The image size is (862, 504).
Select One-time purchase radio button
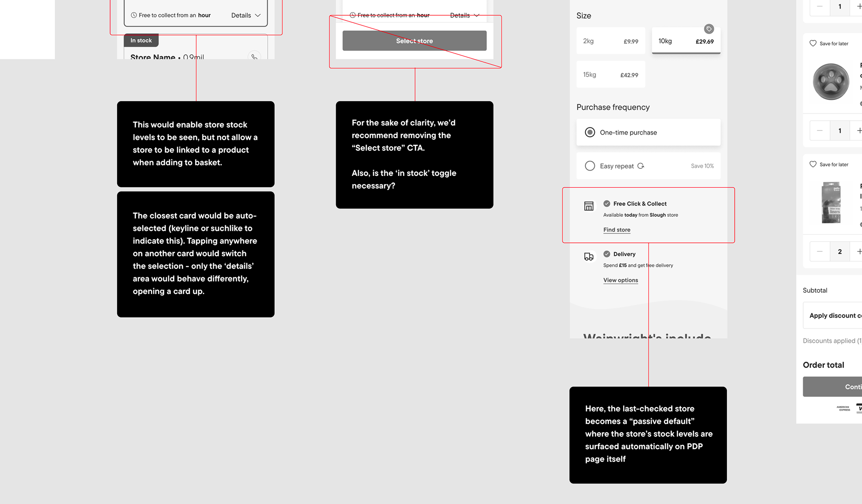point(590,132)
